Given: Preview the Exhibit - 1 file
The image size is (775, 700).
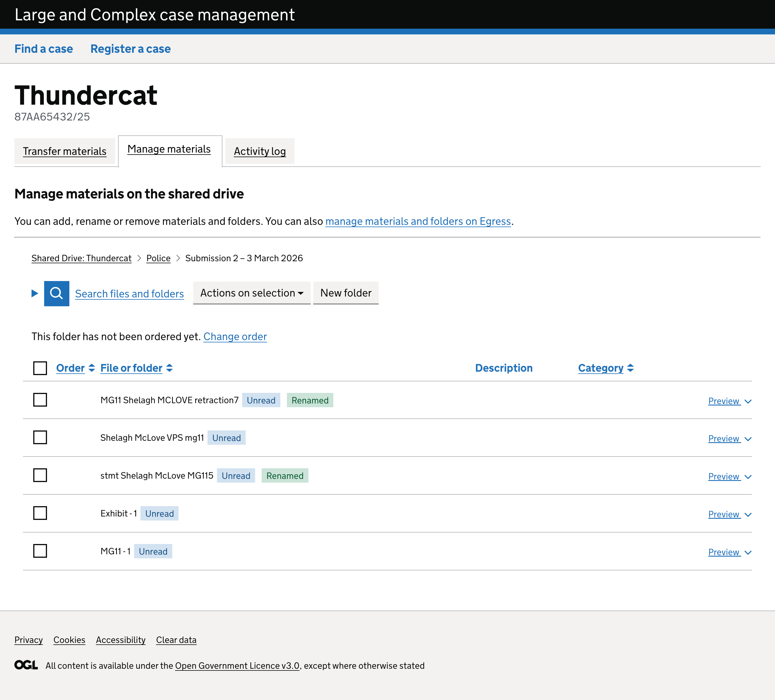Looking at the screenshot, I should pos(724,515).
